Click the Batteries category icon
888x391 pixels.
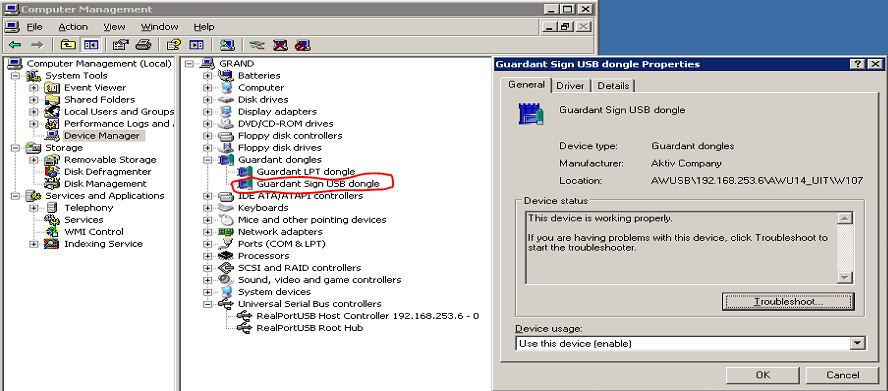click(x=225, y=75)
